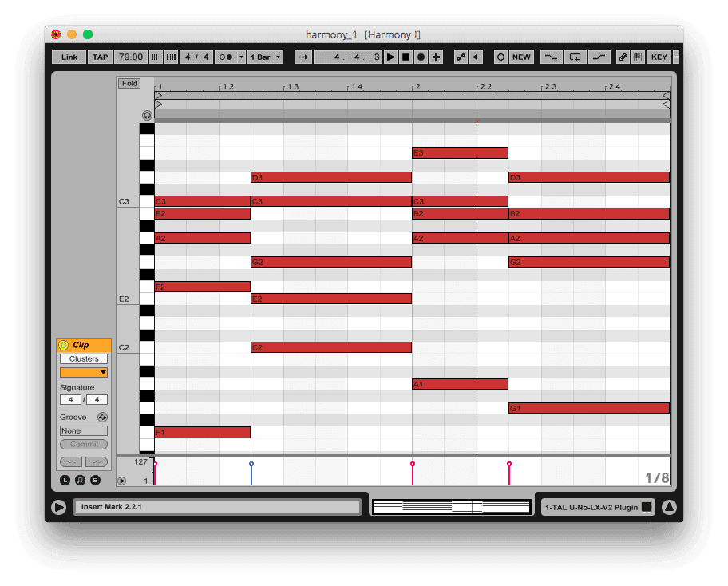The image size is (728, 586).
Task: Enable the computer MIDI keyboard icon
Action: tap(638, 57)
